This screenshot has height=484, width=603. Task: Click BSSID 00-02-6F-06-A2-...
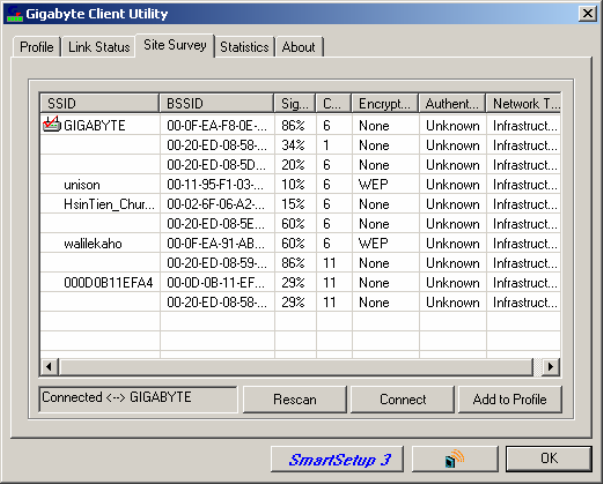coord(216,204)
